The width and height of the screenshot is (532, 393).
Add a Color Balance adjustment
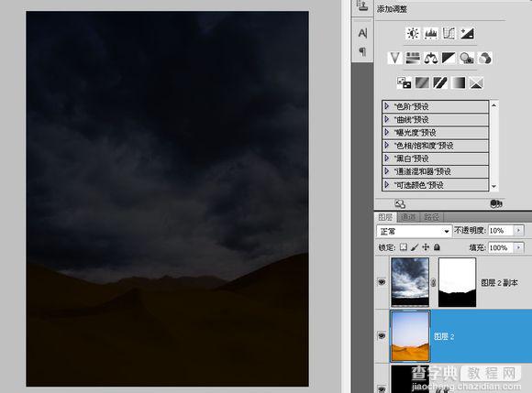(x=430, y=58)
